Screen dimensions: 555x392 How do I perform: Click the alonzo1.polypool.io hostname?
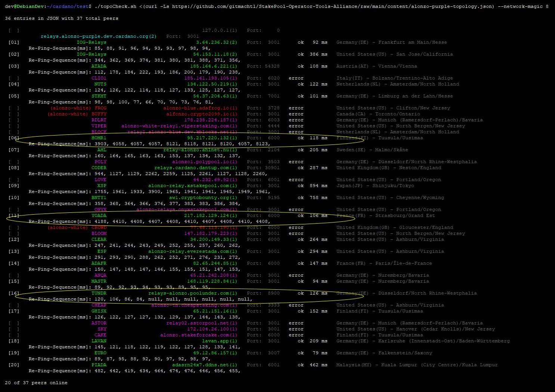pyautogui.click(x=198, y=162)
